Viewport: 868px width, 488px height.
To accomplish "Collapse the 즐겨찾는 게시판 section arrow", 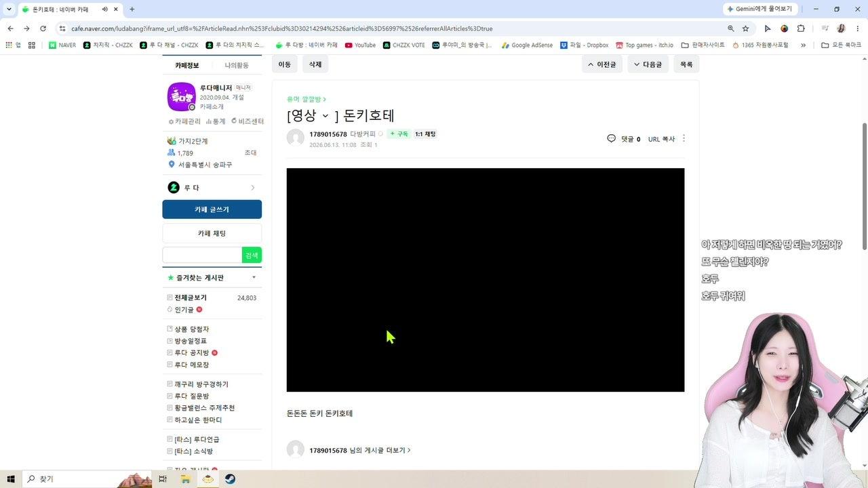I will pos(254,277).
